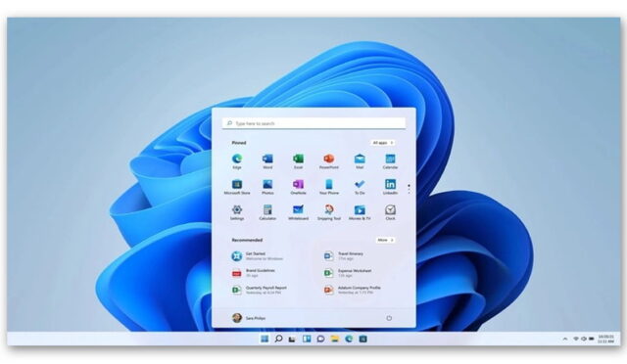The width and height of the screenshot is (627, 364).
Task: Open the Clock app
Action: pyautogui.click(x=390, y=212)
